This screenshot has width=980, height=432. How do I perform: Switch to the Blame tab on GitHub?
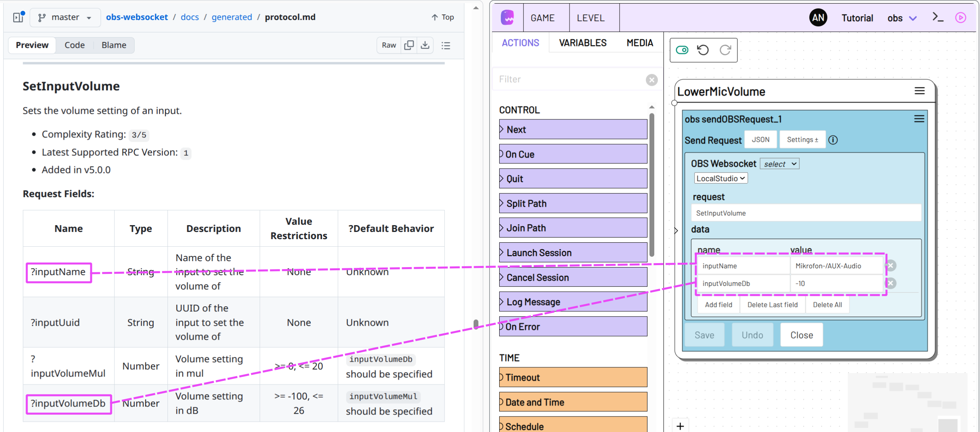(x=113, y=45)
